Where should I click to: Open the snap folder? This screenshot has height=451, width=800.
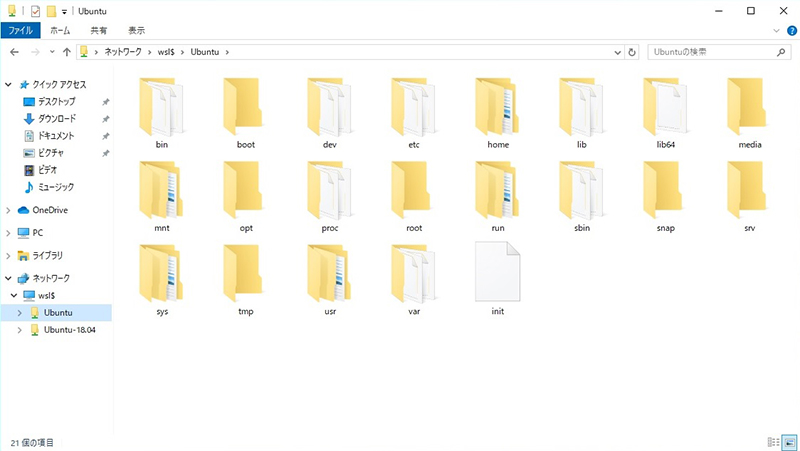tap(665, 196)
